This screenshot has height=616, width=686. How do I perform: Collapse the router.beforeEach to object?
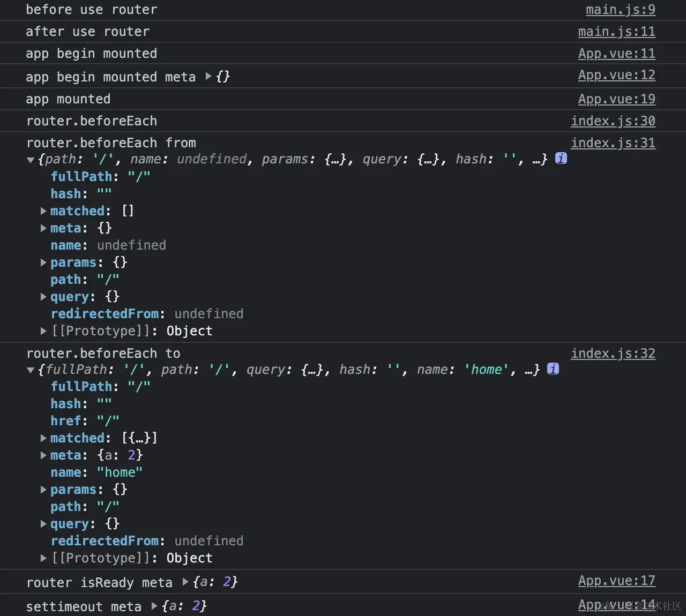tap(31, 370)
